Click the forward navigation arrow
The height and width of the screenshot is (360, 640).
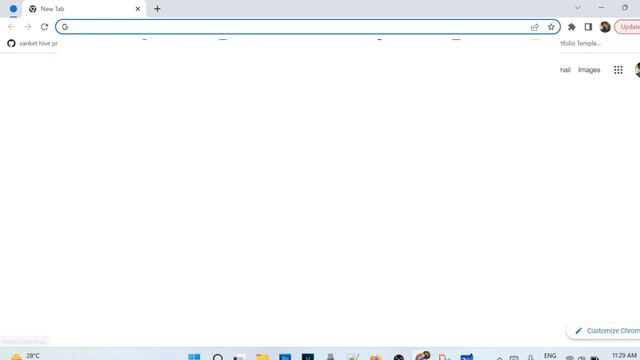click(x=28, y=27)
